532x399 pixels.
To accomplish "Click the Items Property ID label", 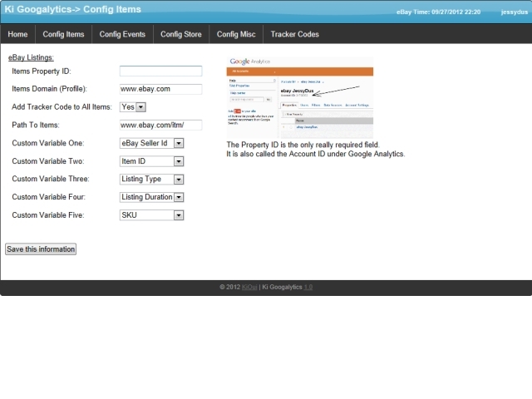I will [42, 71].
